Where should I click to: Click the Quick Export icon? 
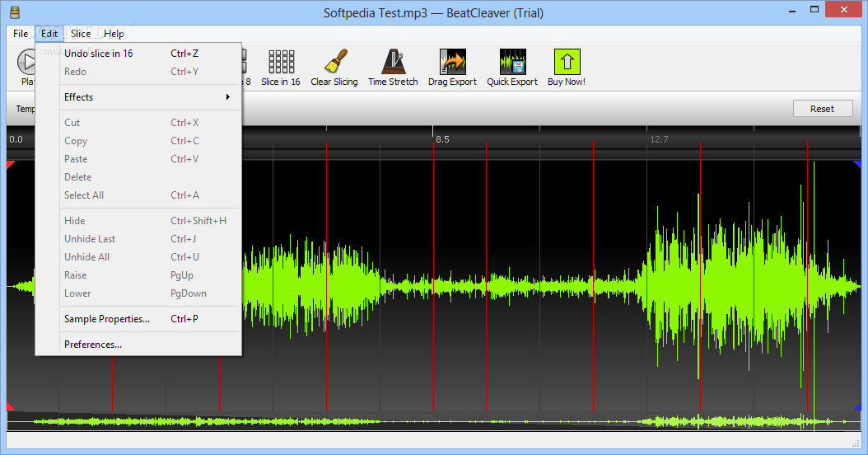point(512,62)
